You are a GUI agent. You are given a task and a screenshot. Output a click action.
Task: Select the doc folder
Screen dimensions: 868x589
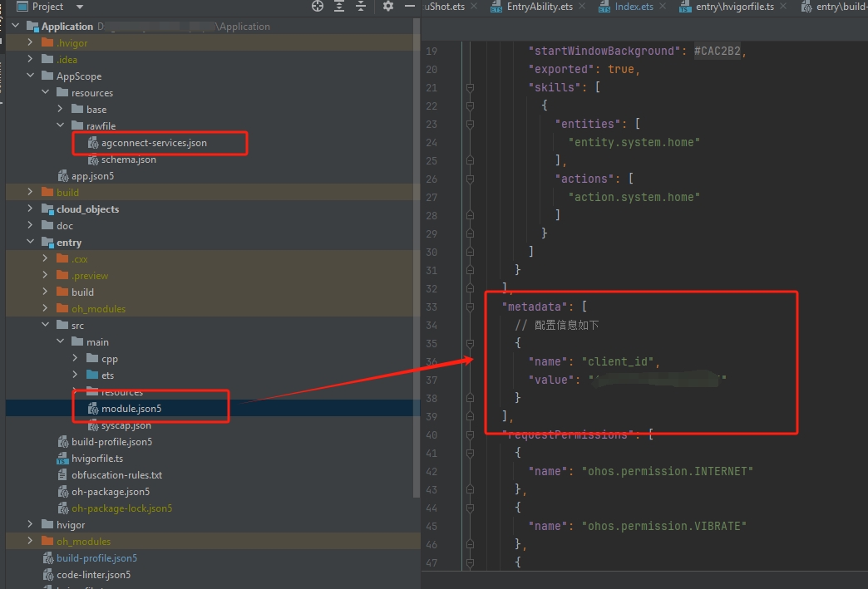click(65, 226)
